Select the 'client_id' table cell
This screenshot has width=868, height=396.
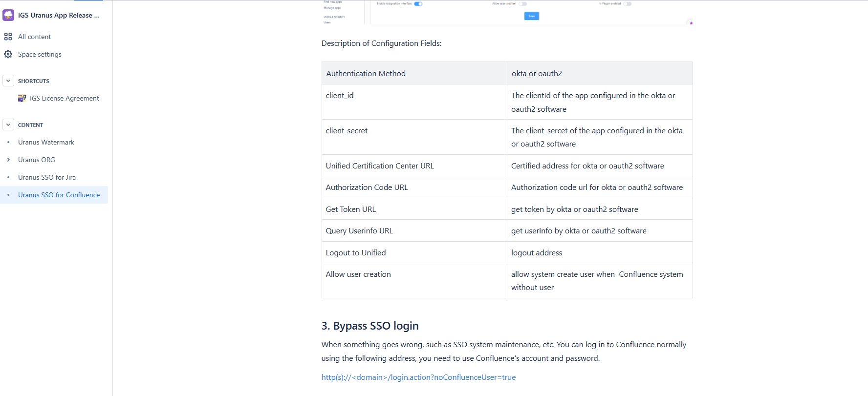pos(414,102)
